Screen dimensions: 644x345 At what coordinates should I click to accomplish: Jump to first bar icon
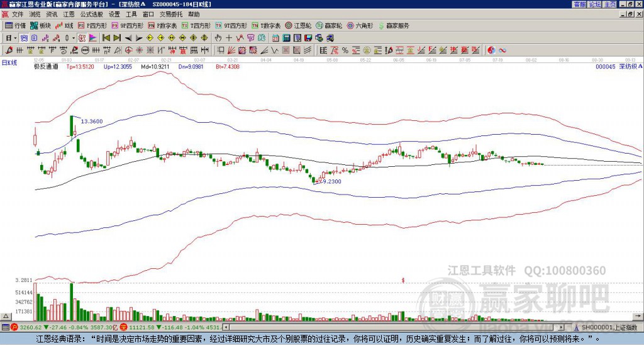coord(106,38)
